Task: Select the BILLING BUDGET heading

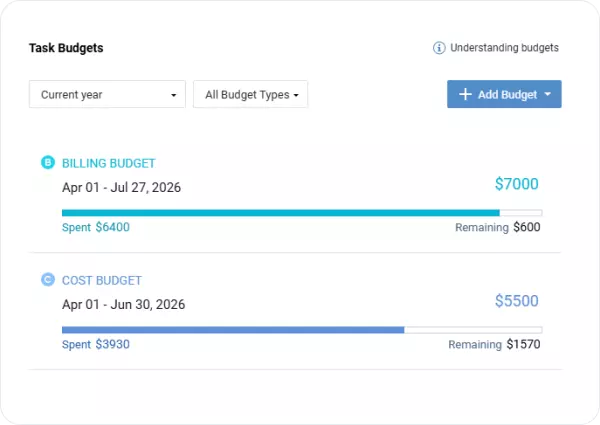Action: pos(109,163)
